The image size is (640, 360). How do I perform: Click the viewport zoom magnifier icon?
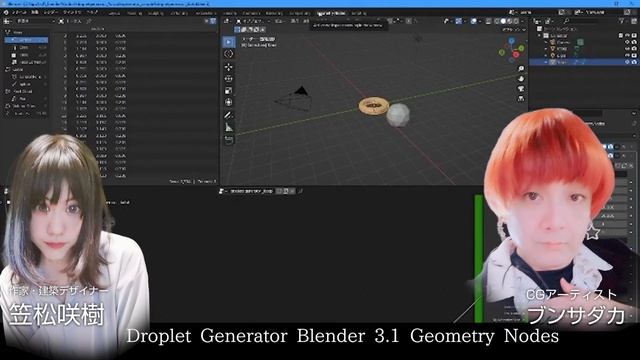[x=521, y=69]
